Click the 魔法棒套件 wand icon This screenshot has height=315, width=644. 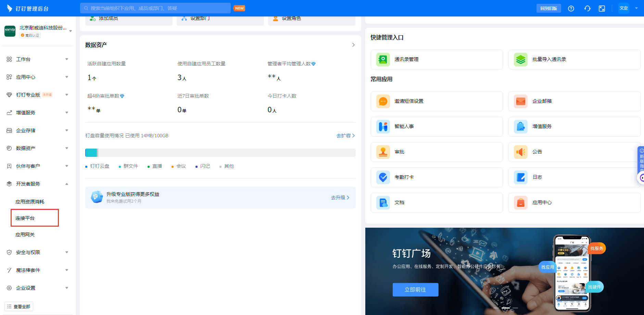coord(9,270)
